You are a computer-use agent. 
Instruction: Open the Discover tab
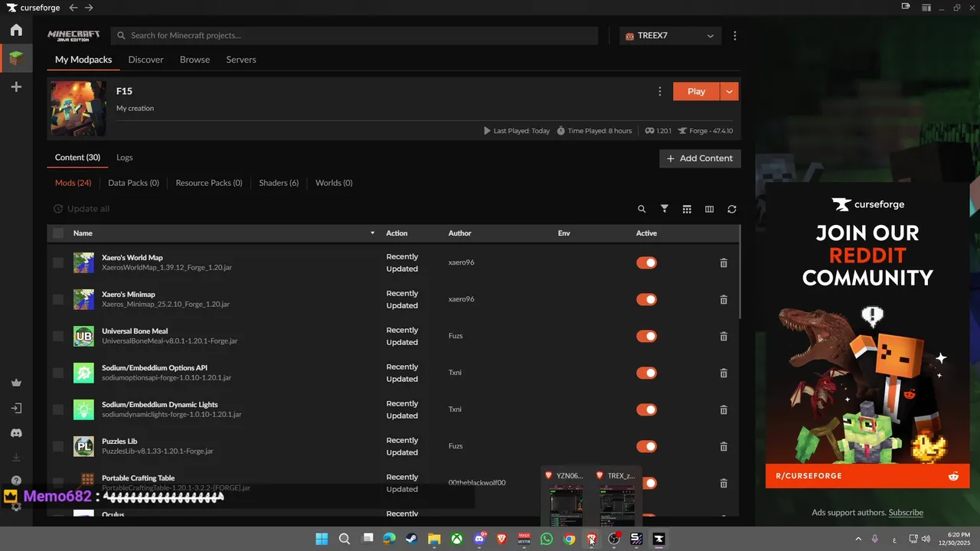click(145, 60)
